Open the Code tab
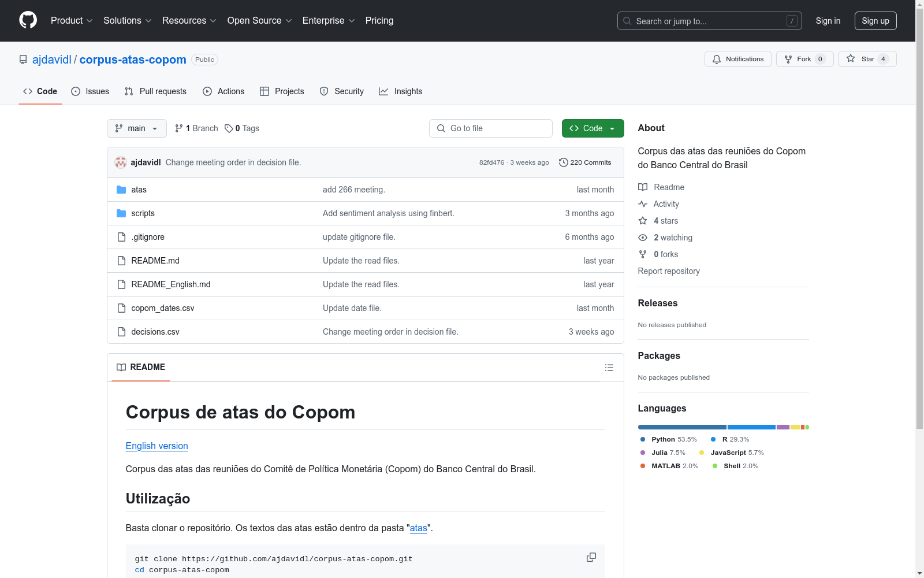Image resolution: width=924 pixels, height=578 pixels. coord(40,91)
